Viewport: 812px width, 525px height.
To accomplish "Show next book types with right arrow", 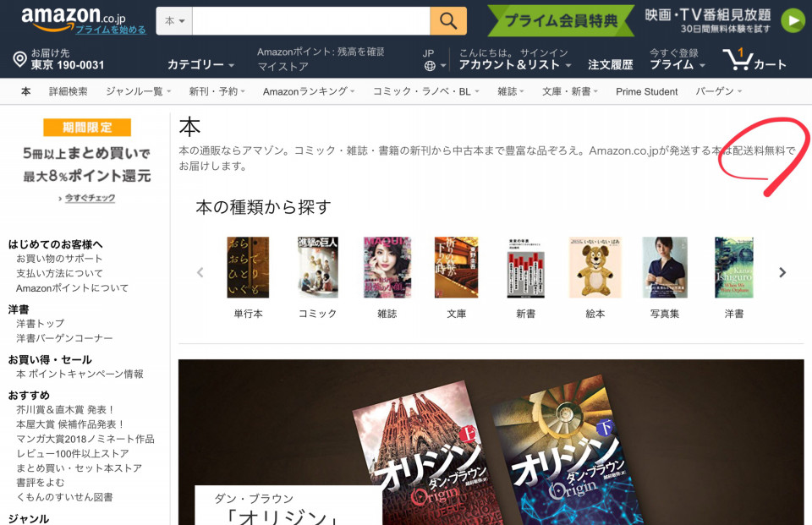I will click(x=782, y=272).
